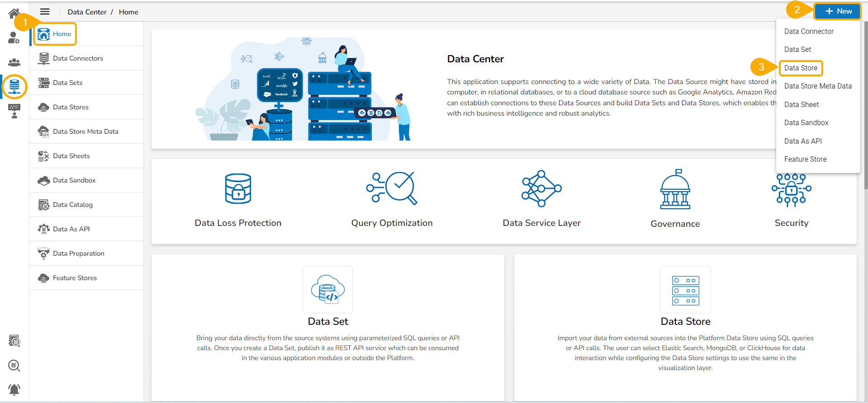Open the notification bell icon
Screen dimensions: 868x403
tap(14, 389)
